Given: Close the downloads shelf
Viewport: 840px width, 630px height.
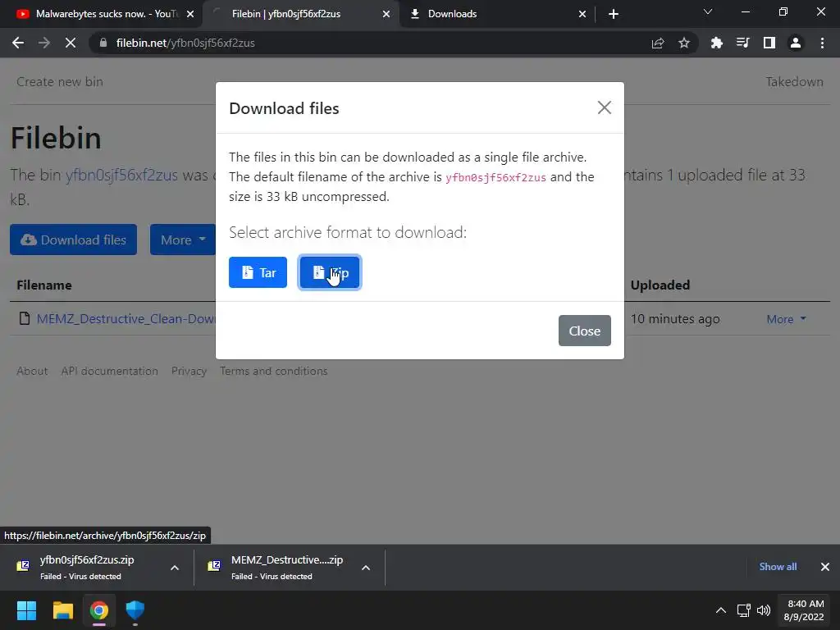Looking at the screenshot, I should pos(825,567).
